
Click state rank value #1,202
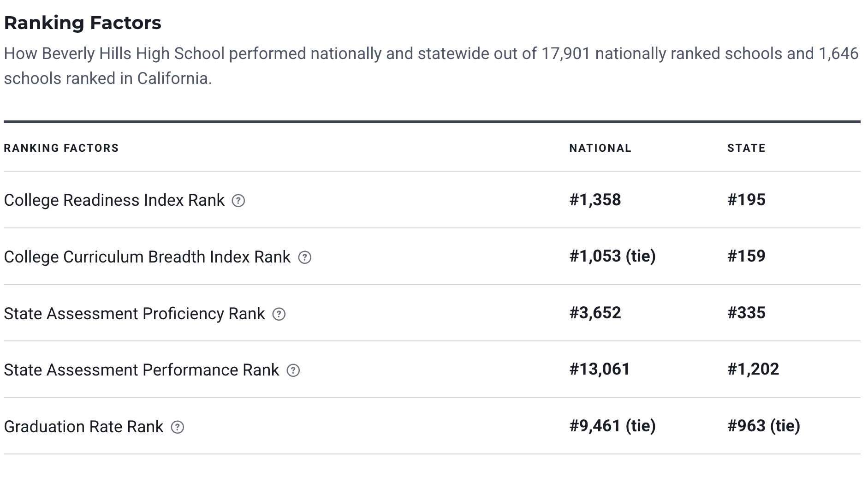coord(753,369)
